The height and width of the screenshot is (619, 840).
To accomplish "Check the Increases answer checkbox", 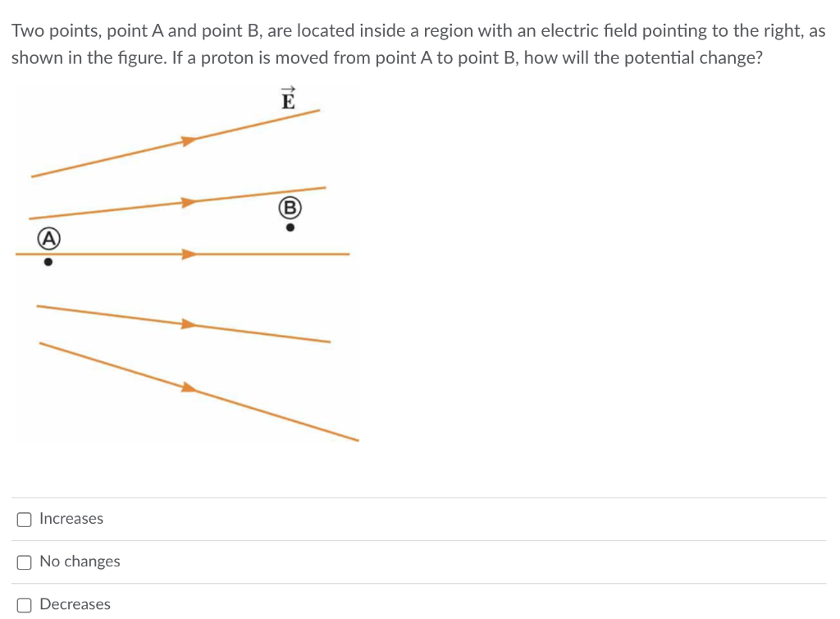I will [x=25, y=519].
